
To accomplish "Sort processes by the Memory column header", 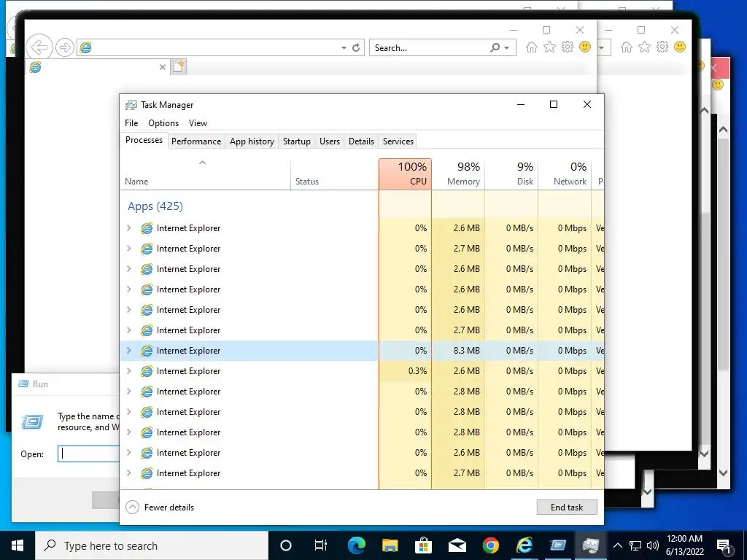I will click(458, 174).
